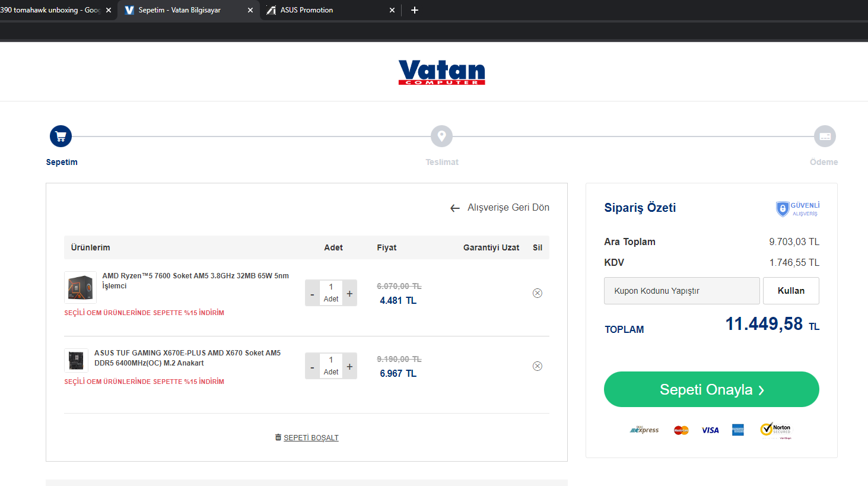Viewport: 868px width, 486px height.
Task: Click the 4.481 TL discounted price
Action: pos(398,301)
